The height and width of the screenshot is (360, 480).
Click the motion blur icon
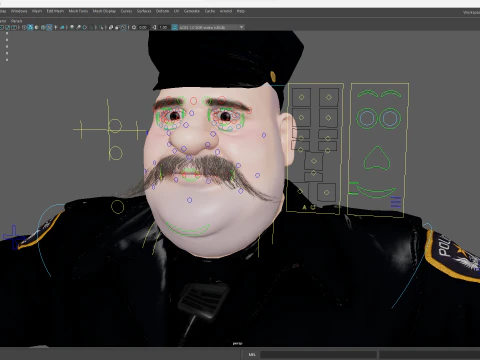(x=78, y=27)
